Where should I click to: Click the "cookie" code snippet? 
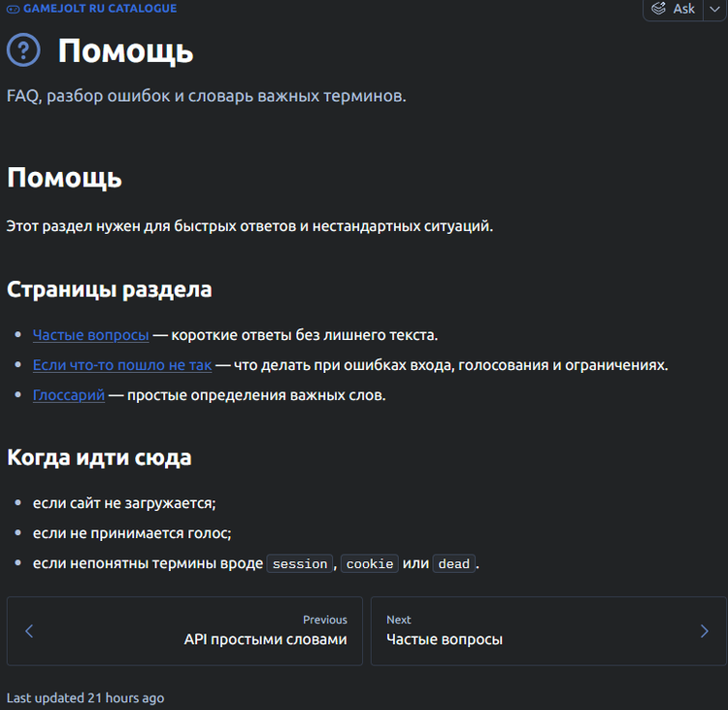(x=370, y=564)
